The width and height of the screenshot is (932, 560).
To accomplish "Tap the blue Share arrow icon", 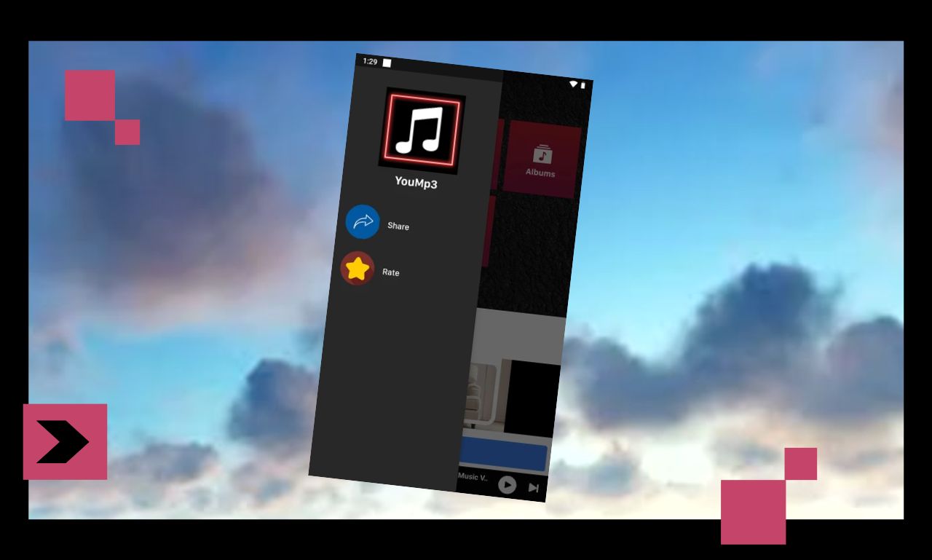I will pos(363,222).
